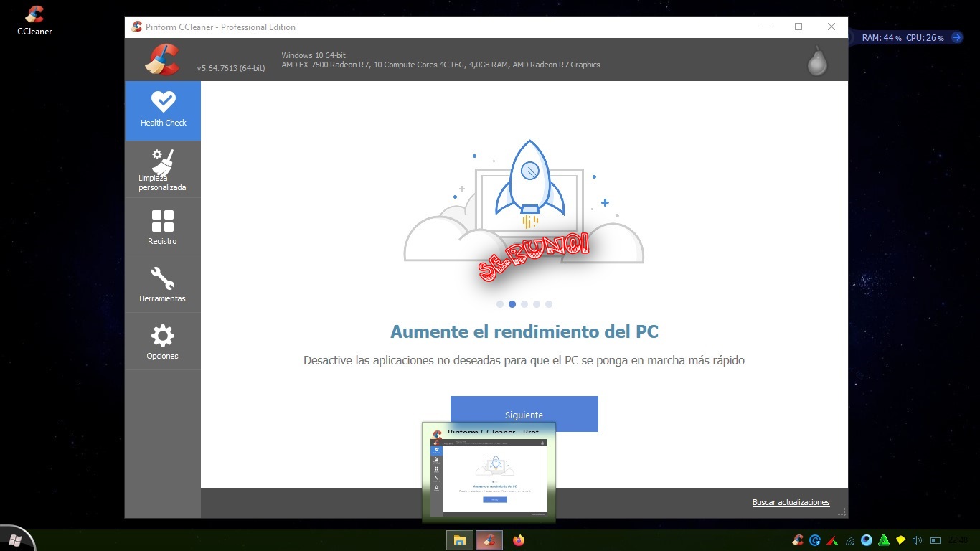Select the fifth carousel page dot
The width and height of the screenshot is (980, 551).
[549, 304]
